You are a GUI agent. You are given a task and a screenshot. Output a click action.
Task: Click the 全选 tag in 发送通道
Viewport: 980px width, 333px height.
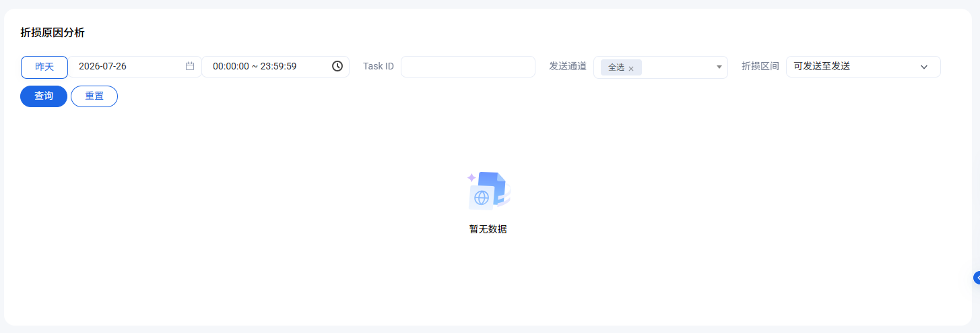pyautogui.click(x=621, y=67)
